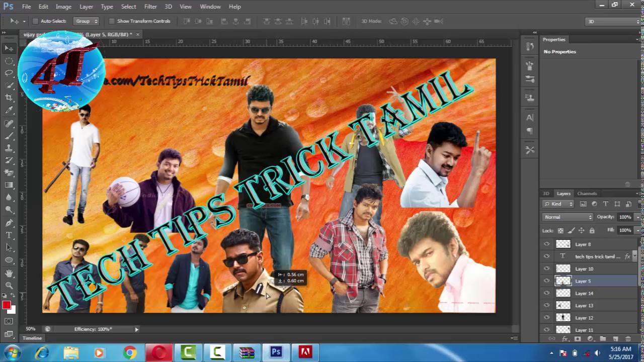The height and width of the screenshot is (362, 644).
Task: Switch to the Channels tab
Action: point(587,193)
